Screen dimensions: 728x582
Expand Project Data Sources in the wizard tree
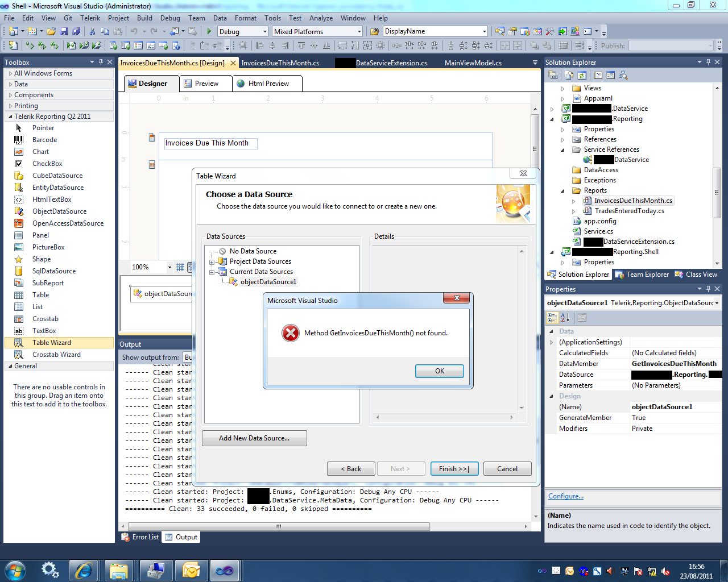click(212, 261)
